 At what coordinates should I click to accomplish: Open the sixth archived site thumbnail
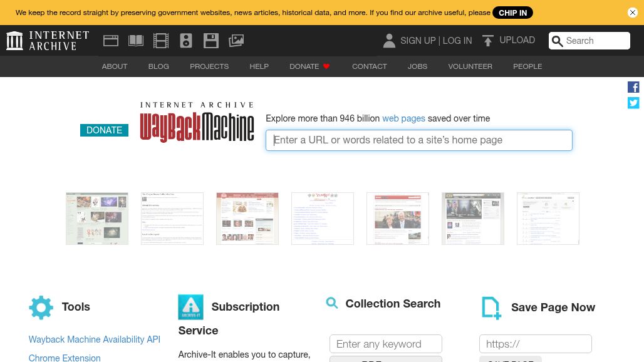point(473,219)
